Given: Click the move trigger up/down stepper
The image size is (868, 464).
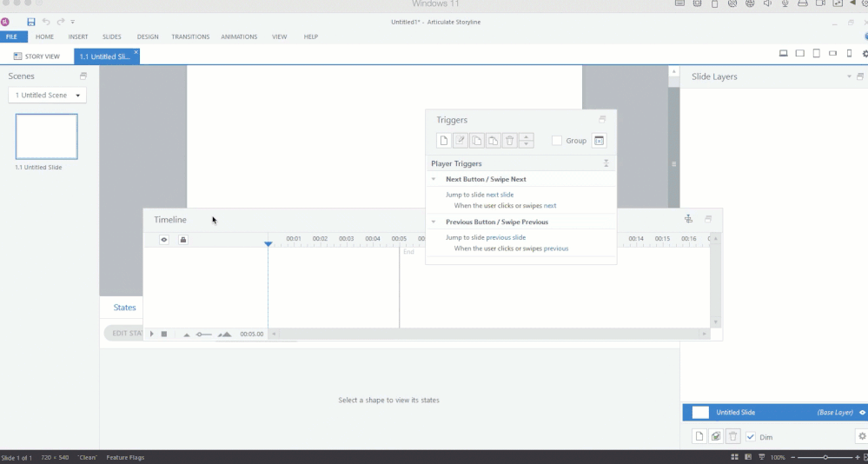Looking at the screenshot, I should [527, 141].
